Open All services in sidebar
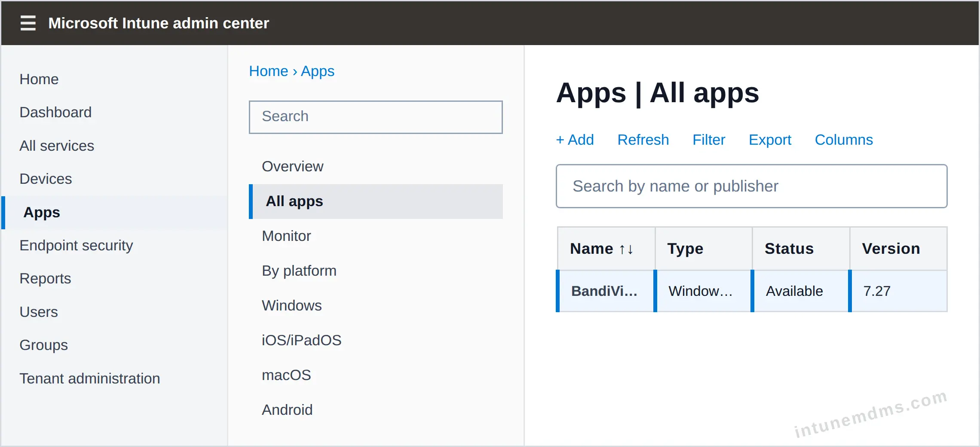This screenshot has width=980, height=447. [x=57, y=146]
